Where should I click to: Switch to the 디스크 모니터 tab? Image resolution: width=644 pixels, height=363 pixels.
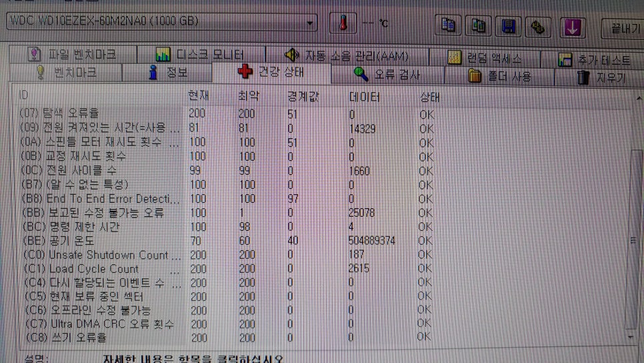coord(201,54)
